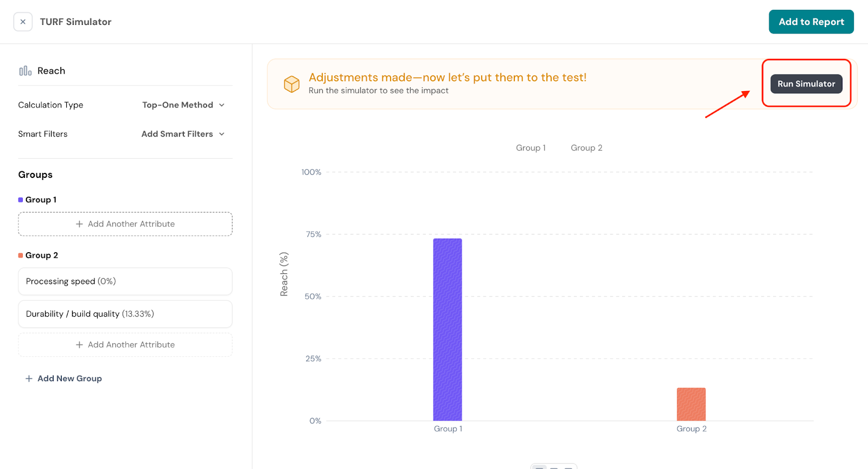This screenshot has height=469, width=868.
Task: Click Add to Report button
Action: coord(811,22)
